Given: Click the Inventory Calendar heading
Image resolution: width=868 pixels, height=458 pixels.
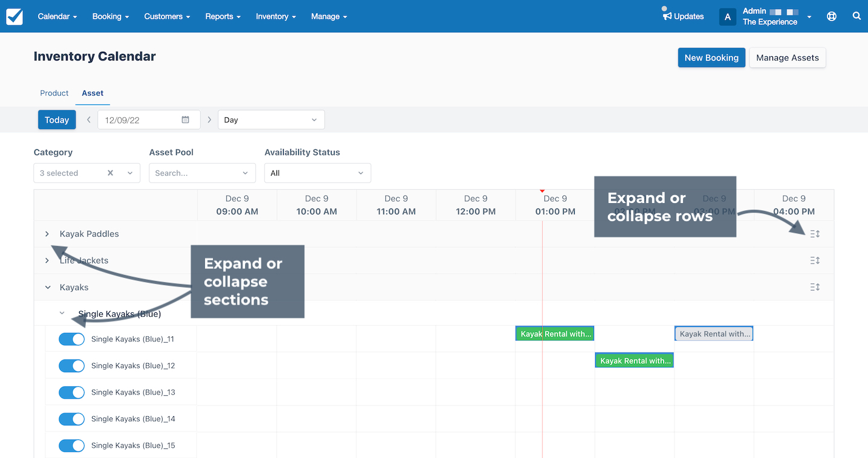Looking at the screenshot, I should [x=95, y=56].
